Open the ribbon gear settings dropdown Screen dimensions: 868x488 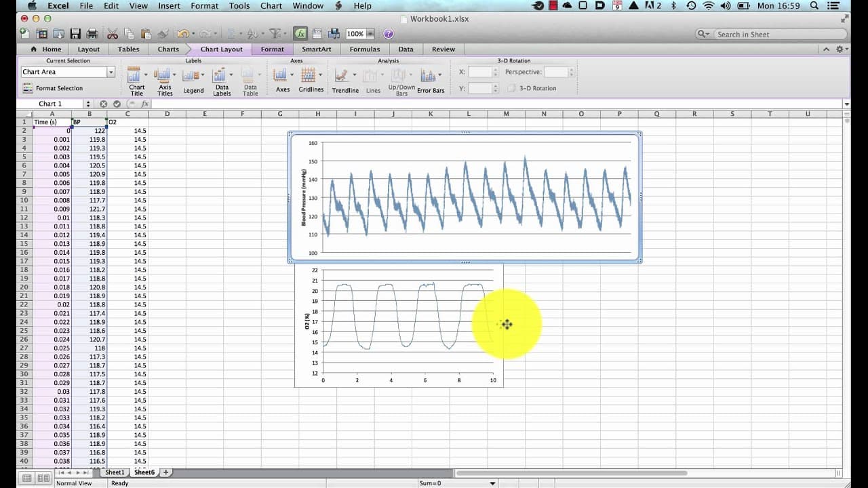[842, 49]
